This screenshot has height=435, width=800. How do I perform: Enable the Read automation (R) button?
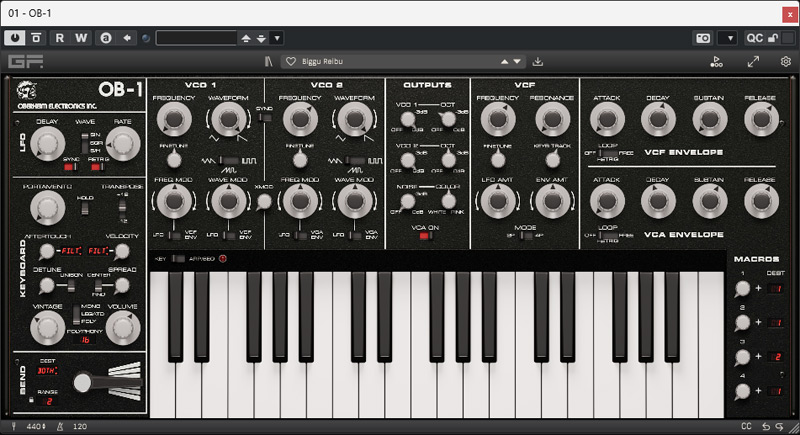point(60,38)
